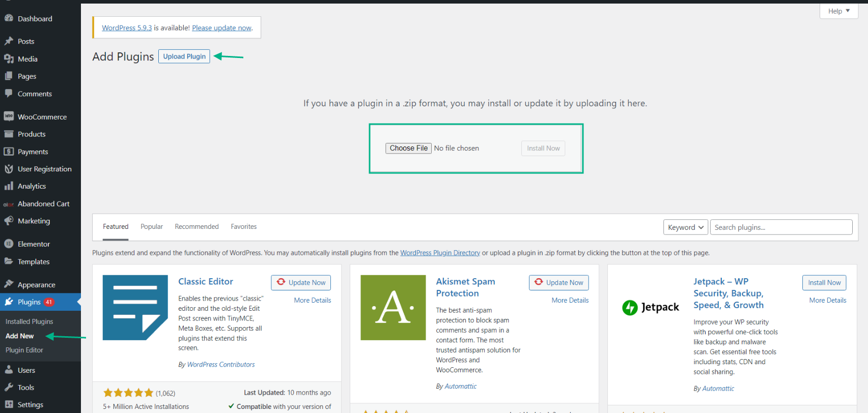Click the Appearance menu label
This screenshot has width=868, height=413.
click(37, 285)
